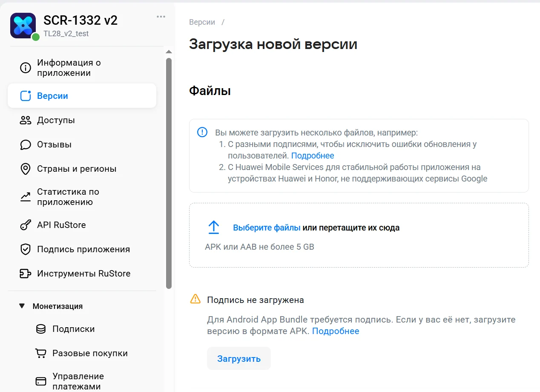Click the Монетизация section label

57,306
